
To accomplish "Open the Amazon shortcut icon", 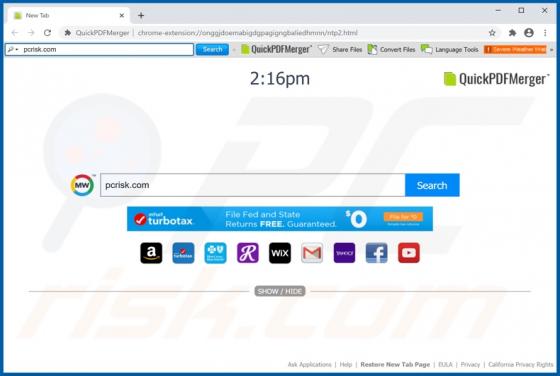I will tap(151, 253).
